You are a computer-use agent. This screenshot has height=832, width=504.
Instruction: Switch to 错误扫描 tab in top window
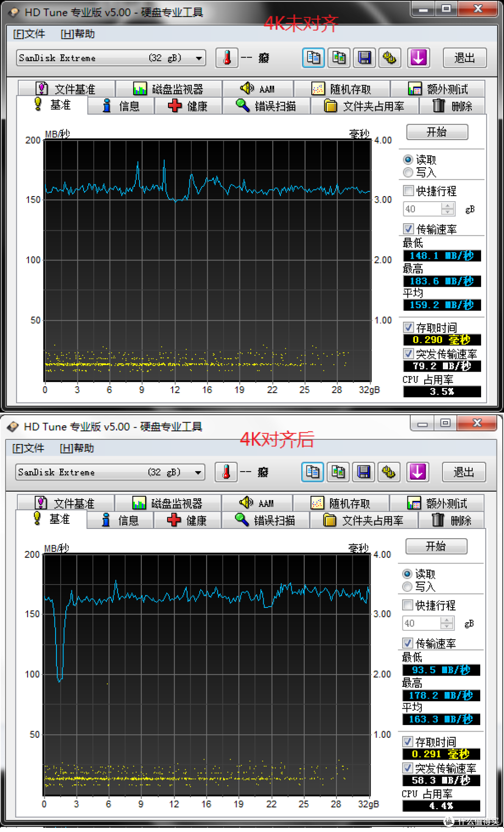coord(266,106)
